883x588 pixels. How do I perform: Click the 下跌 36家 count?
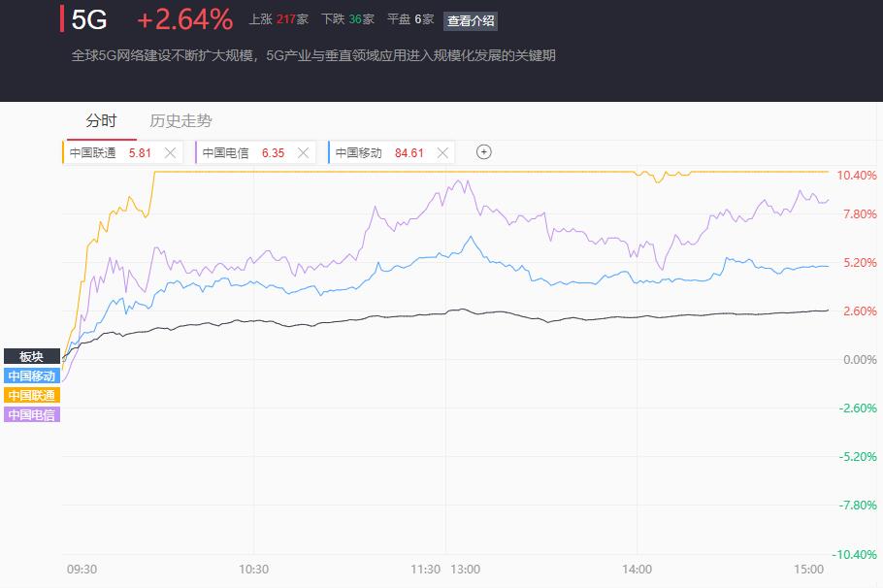pyautogui.click(x=347, y=19)
